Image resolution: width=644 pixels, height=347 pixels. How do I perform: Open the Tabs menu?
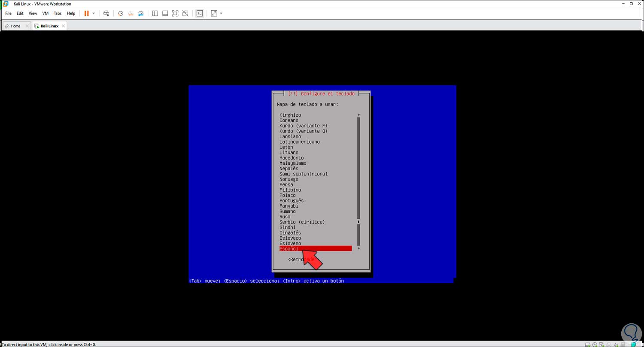(x=58, y=13)
